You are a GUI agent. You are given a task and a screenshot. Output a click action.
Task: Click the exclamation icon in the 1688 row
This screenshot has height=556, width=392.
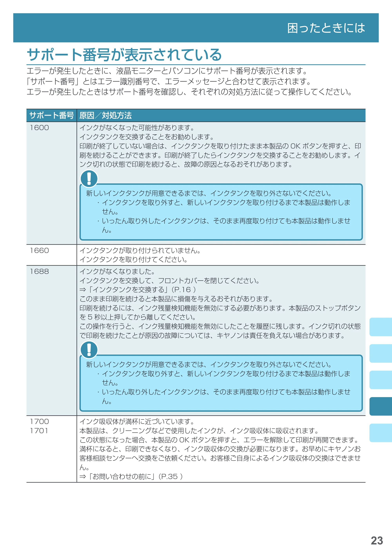[x=89, y=350]
